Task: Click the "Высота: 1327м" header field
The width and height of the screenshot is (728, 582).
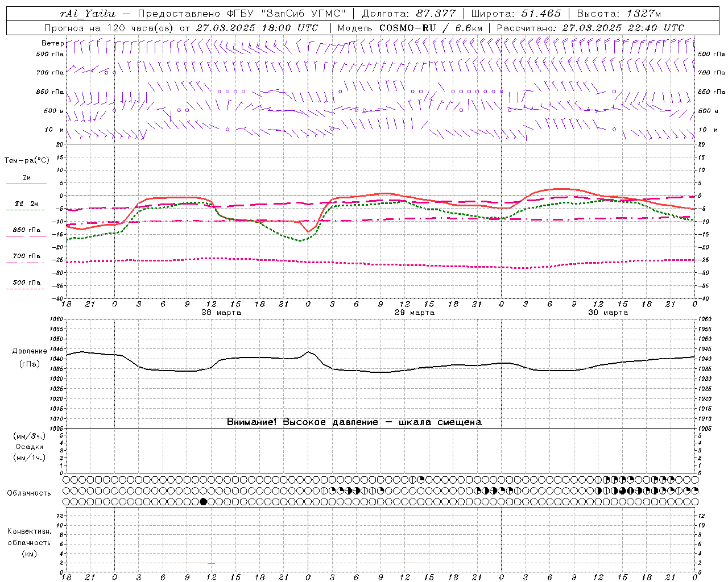Action: (618, 14)
